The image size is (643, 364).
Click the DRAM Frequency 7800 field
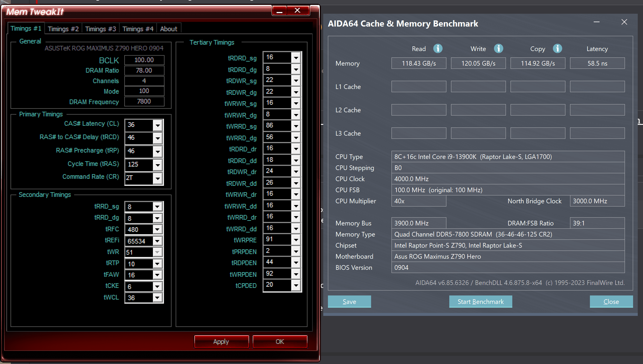pos(144,101)
